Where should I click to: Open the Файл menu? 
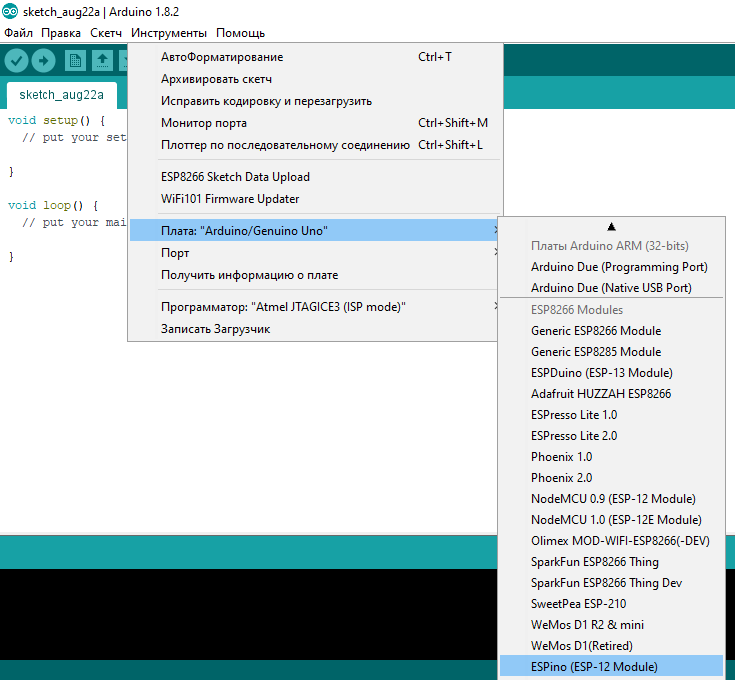[x=18, y=33]
